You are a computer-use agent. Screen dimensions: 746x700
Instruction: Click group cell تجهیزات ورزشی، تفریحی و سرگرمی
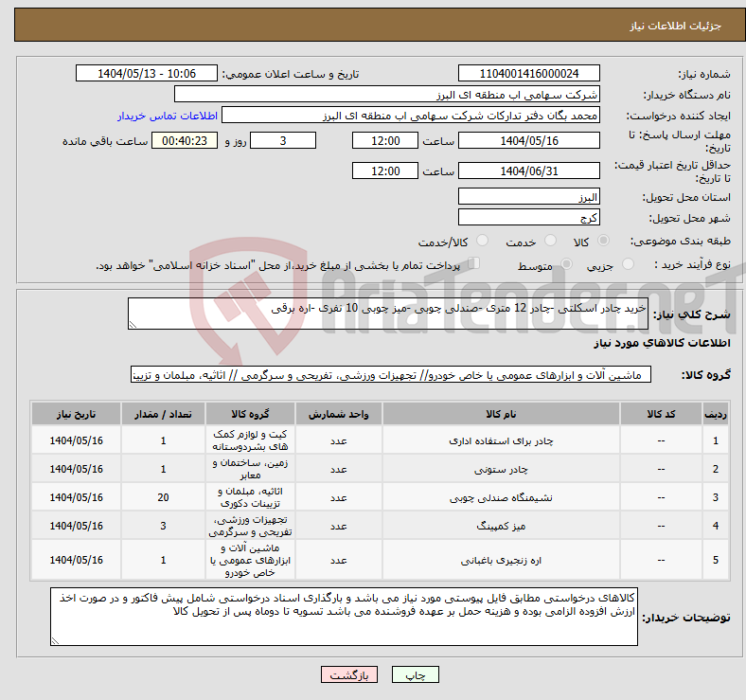click(250, 526)
